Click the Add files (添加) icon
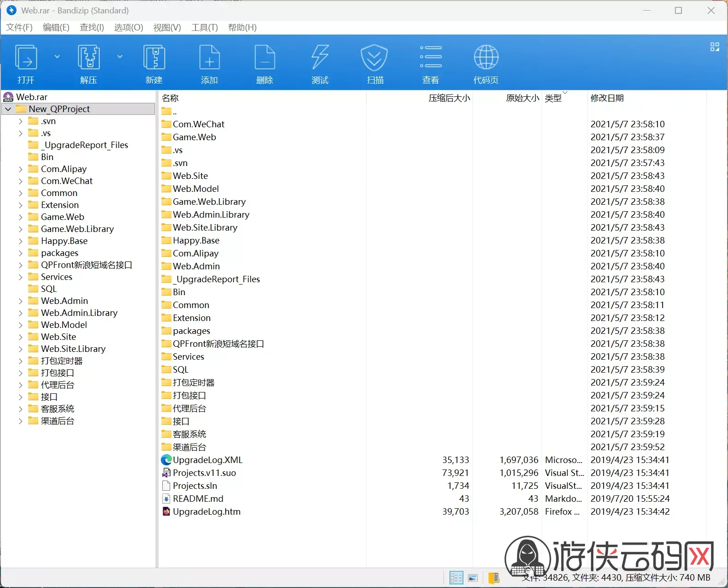This screenshot has width=728, height=588. (x=209, y=64)
